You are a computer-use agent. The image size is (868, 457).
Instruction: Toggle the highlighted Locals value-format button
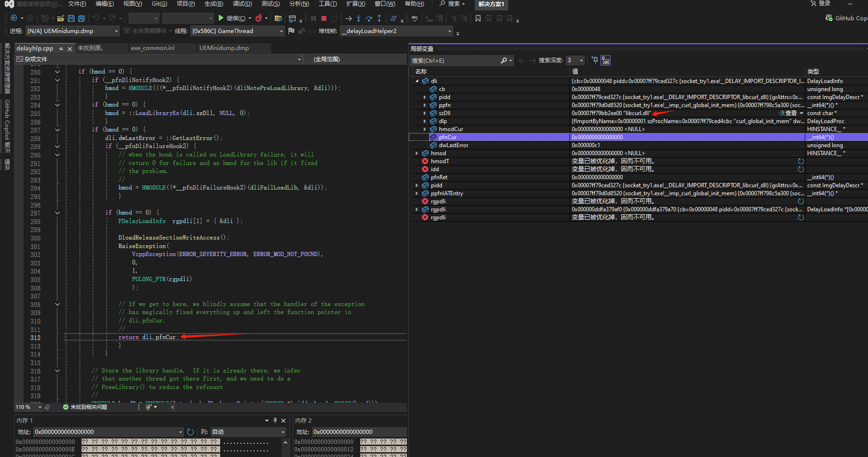pyautogui.click(x=605, y=60)
